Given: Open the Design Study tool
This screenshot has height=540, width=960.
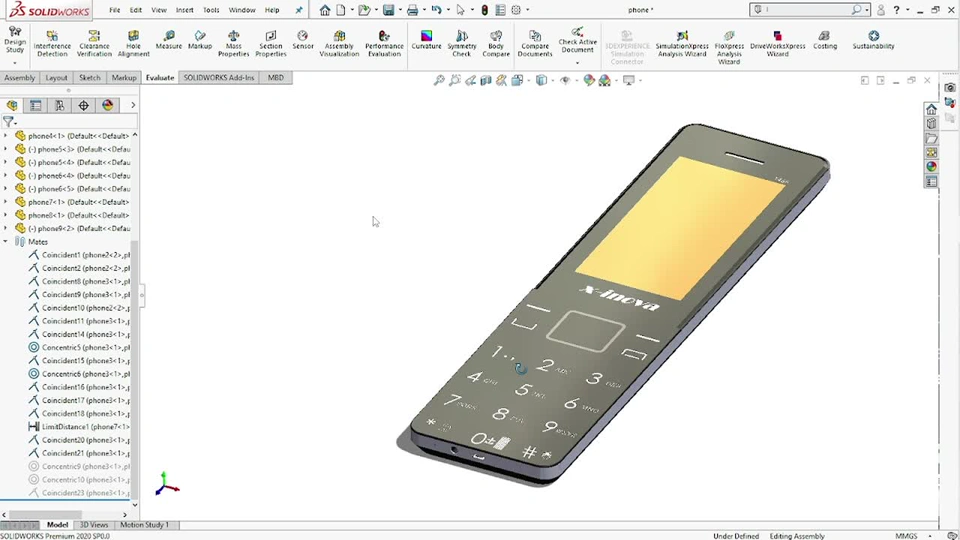Looking at the screenshot, I should pyautogui.click(x=15, y=40).
